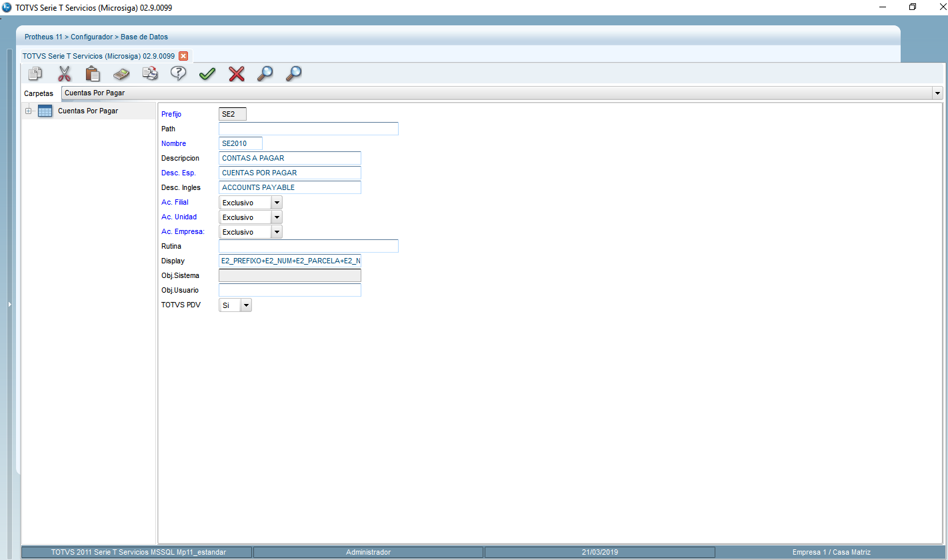Click the TOTVS PDV label
Viewport: 948px width, 560px height.
[x=181, y=305]
